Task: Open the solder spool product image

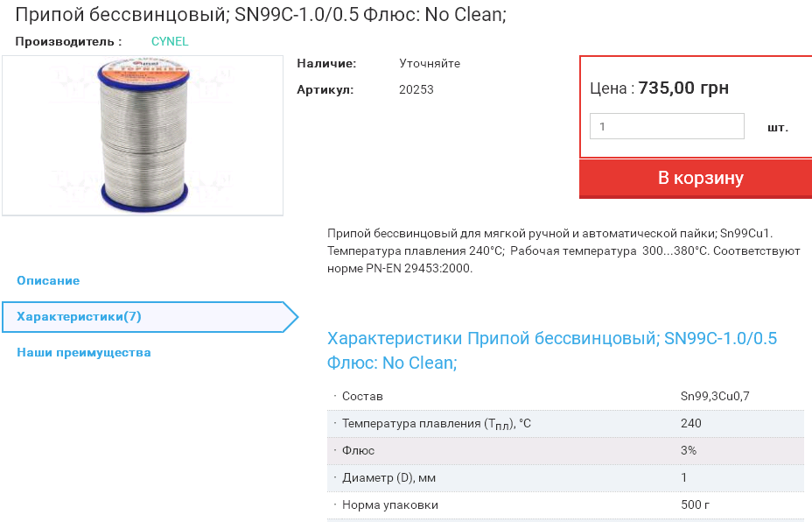Action: click(143, 135)
